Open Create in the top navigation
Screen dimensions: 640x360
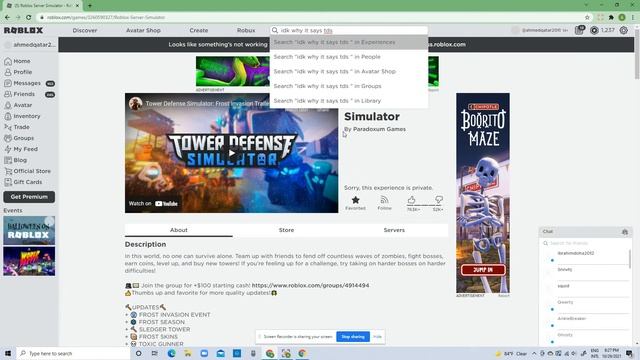[199, 30]
